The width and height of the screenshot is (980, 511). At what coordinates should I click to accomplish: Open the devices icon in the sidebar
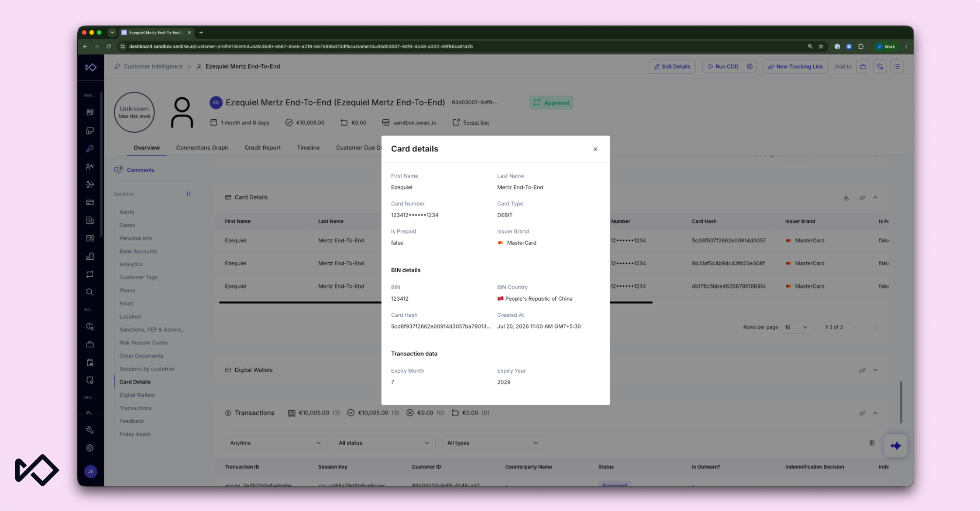[x=90, y=131]
